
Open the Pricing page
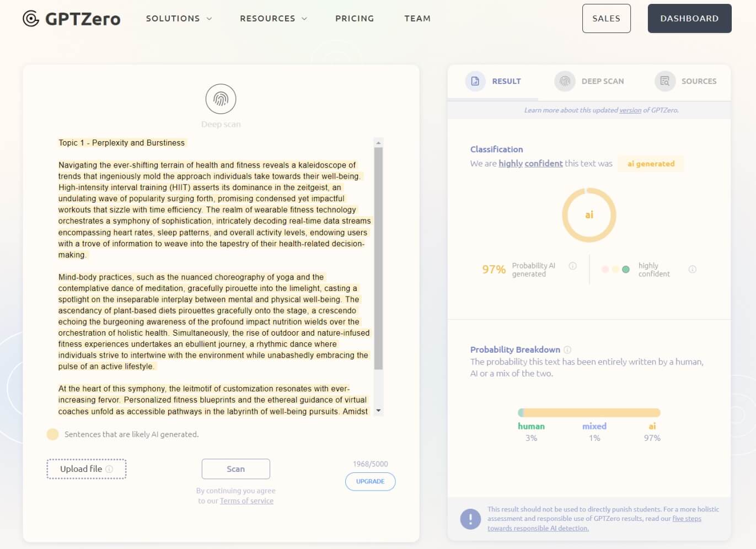[x=355, y=18]
